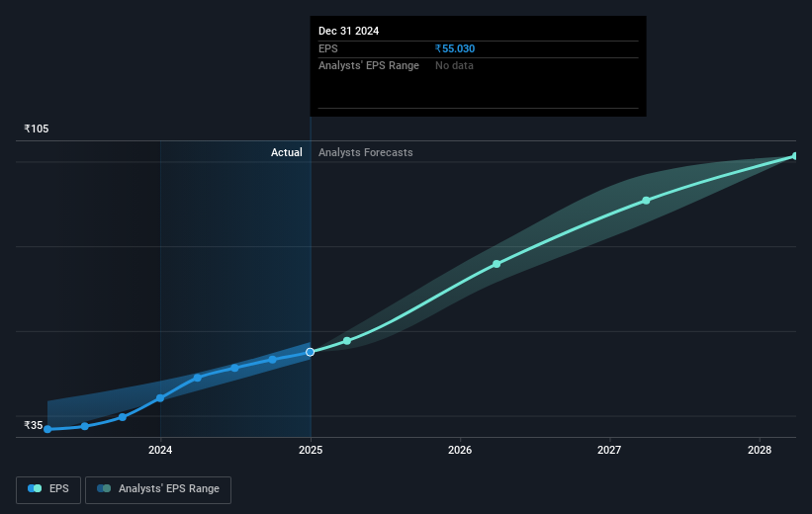Click the ₹35 y-axis label
Screen dimensions: 812x514
34,425
